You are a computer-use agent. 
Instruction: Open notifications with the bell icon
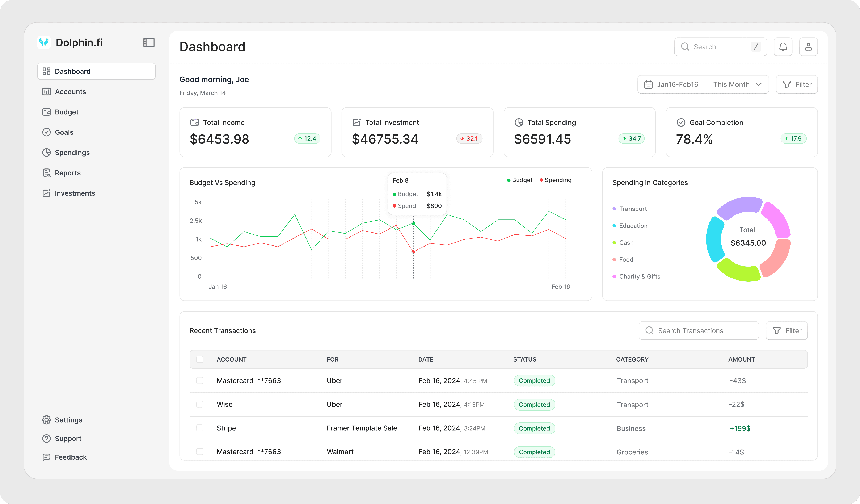[783, 47]
